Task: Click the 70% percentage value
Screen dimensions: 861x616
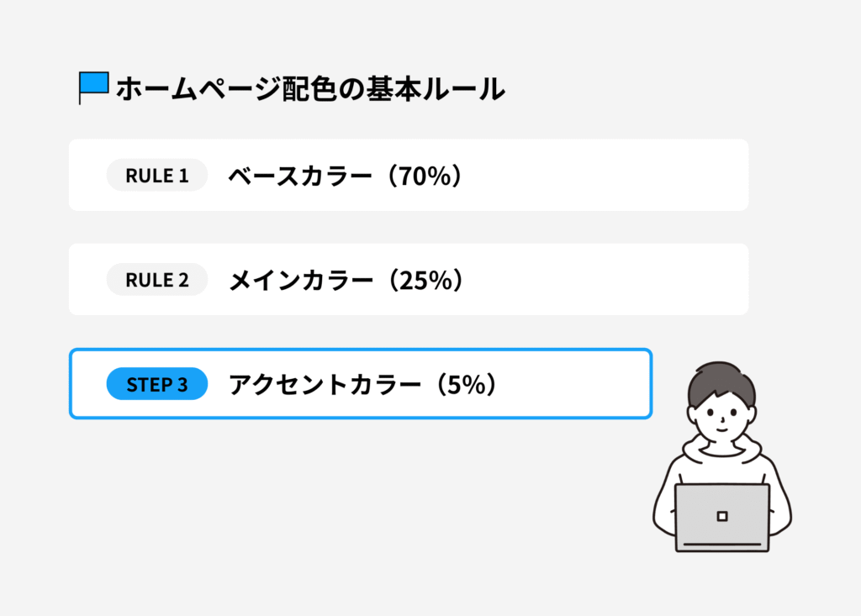Action: coord(428,176)
